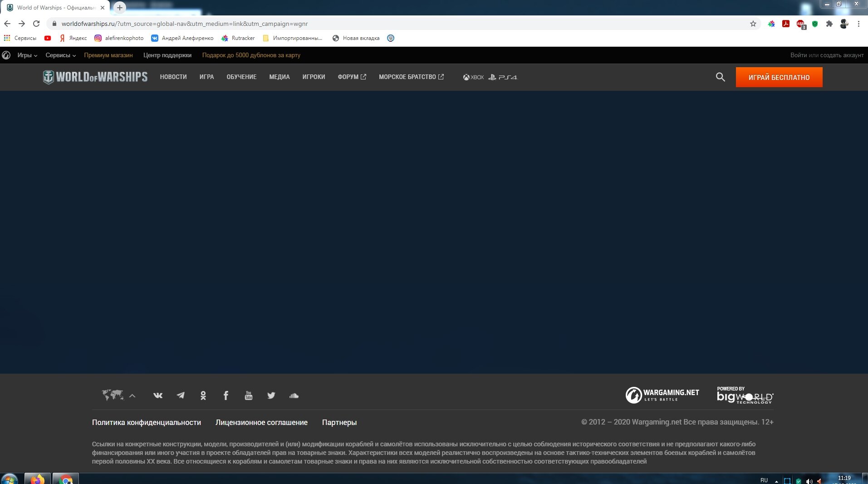Open the SoundCloud footer icon

pos(294,395)
